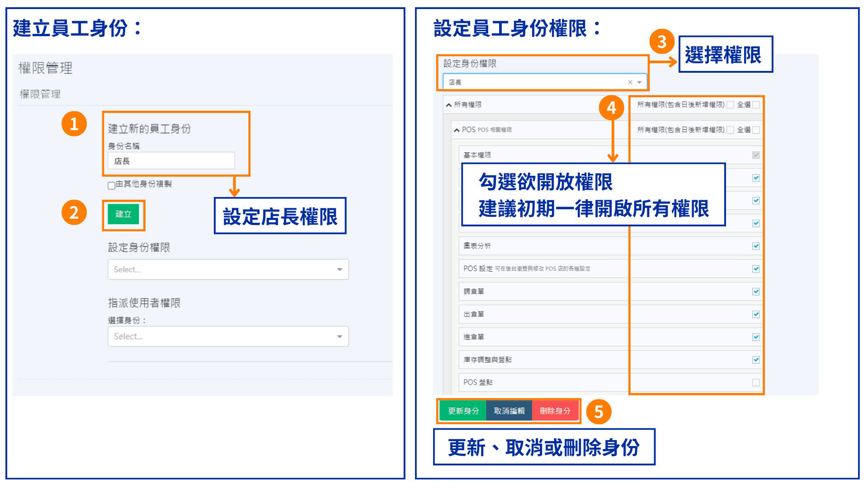Image resolution: width=868 pixels, height=488 pixels.
Task: Uncheck the 調倉單 permission
Action: pyautogui.click(x=756, y=291)
